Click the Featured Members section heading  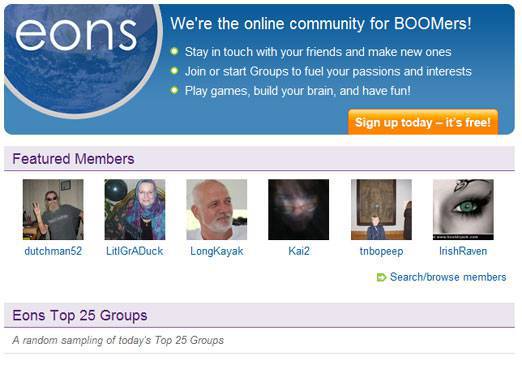coord(73,159)
